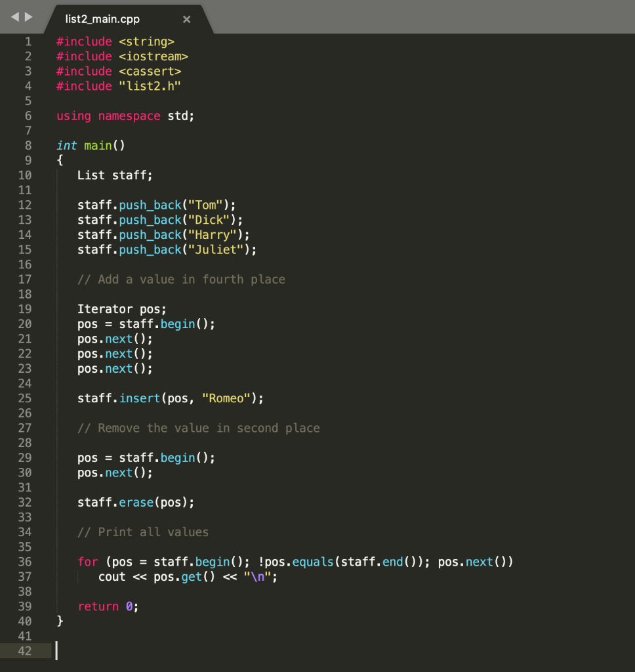The width and height of the screenshot is (635, 672).
Task: Click the push_back("Tom") call
Action: click(157, 205)
